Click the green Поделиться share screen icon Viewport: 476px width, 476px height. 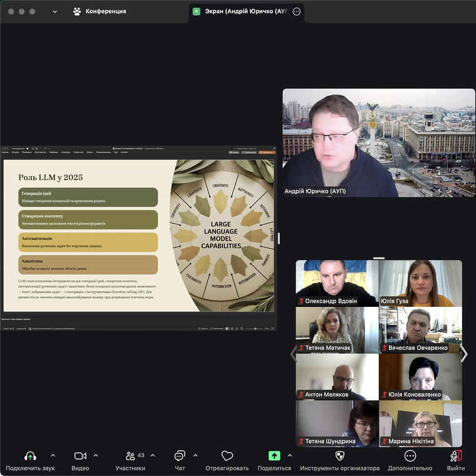274,456
